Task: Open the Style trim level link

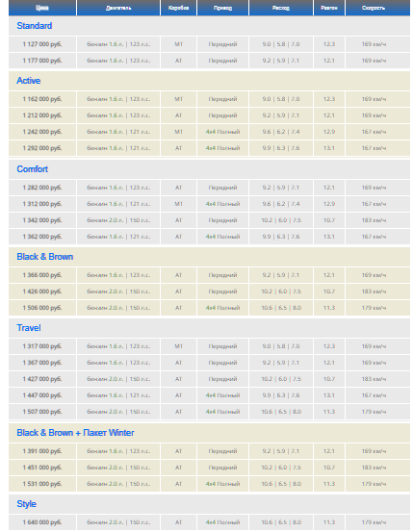Action: [27, 504]
